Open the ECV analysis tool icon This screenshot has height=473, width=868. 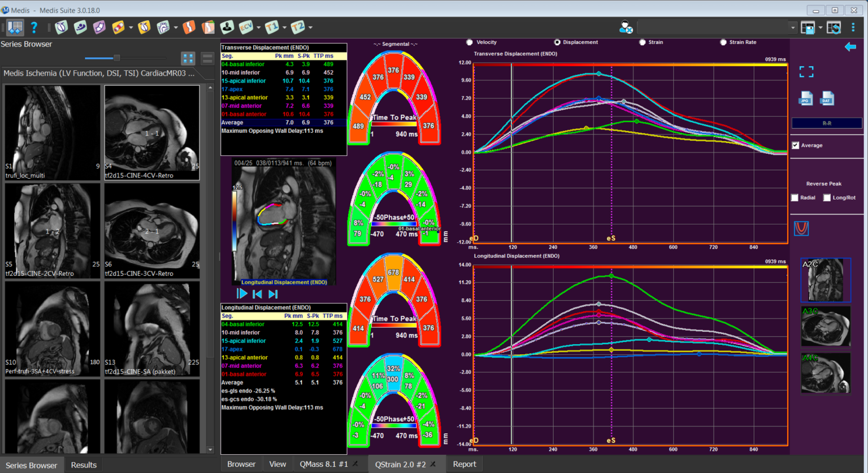[x=246, y=27]
